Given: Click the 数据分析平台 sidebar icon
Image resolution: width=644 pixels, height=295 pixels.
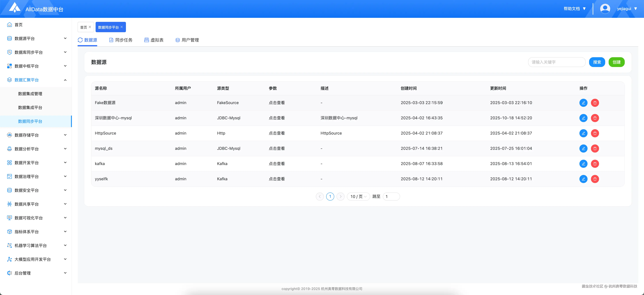Looking at the screenshot, I should tap(9, 149).
